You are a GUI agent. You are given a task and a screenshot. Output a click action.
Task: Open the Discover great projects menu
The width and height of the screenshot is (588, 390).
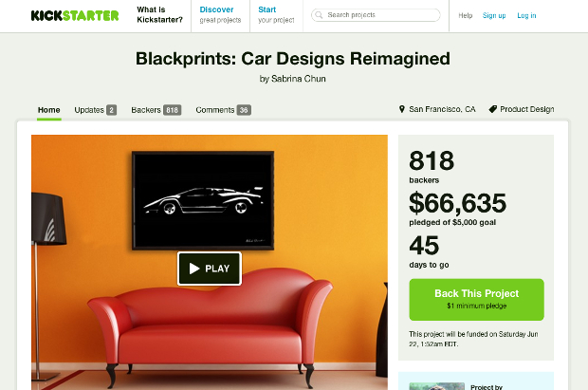coord(220,15)
